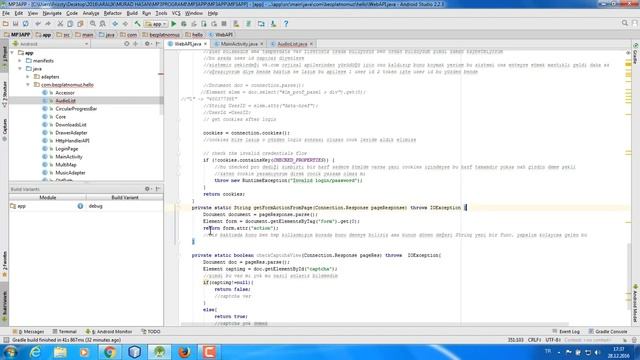Click the Project panel settings gear icon
This screenshot has height=360, width=640.
pos(147,44)
